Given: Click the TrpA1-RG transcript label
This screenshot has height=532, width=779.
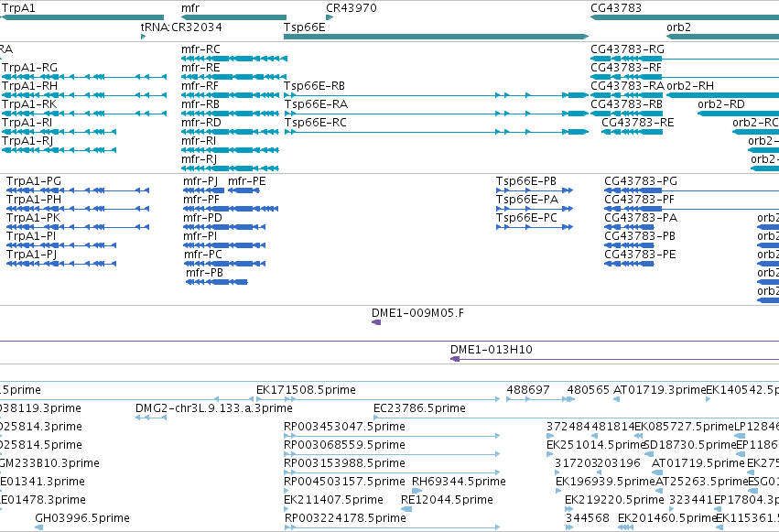Looking at the screenshot, I should [x=29, y=67].
